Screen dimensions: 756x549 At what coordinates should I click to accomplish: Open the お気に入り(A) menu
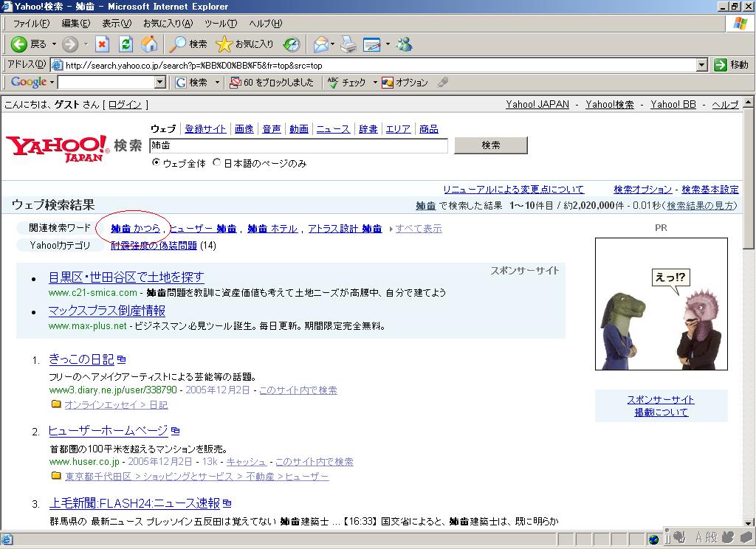click(168, 23)
